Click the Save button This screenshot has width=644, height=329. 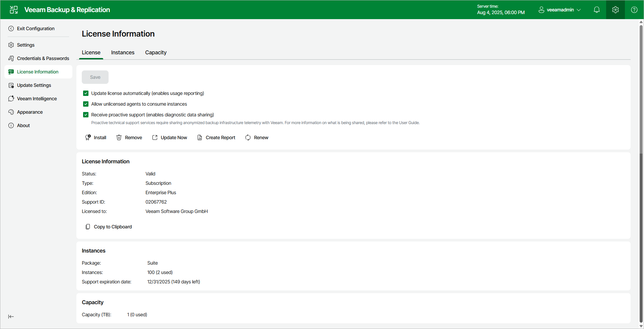coord(95,77)
